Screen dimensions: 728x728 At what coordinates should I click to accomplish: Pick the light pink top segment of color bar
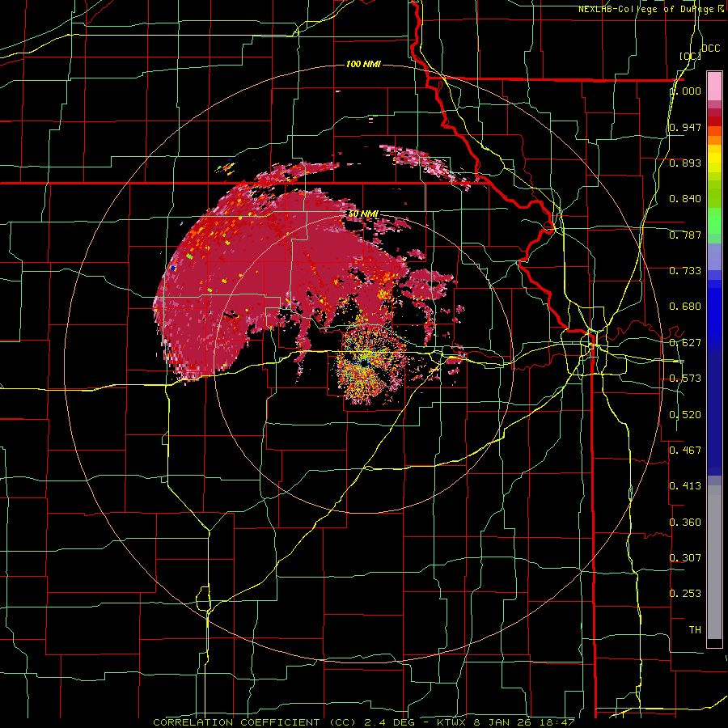point(714,86)
